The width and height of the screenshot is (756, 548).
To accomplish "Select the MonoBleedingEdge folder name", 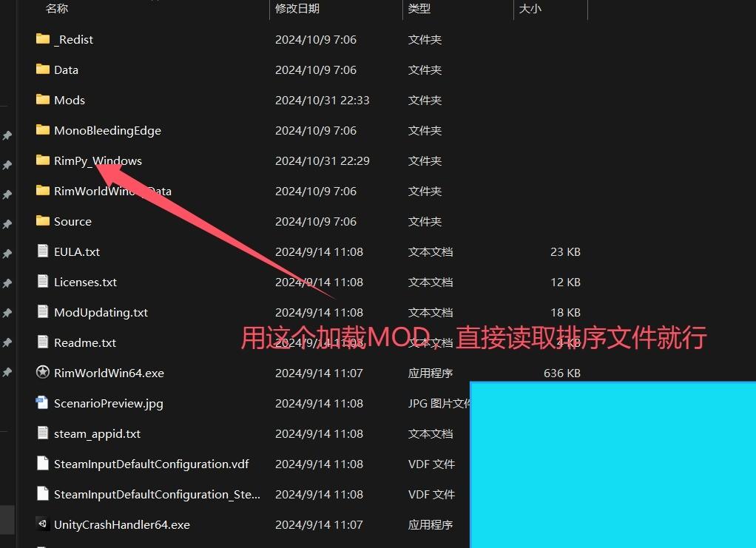I will (107, 131).
